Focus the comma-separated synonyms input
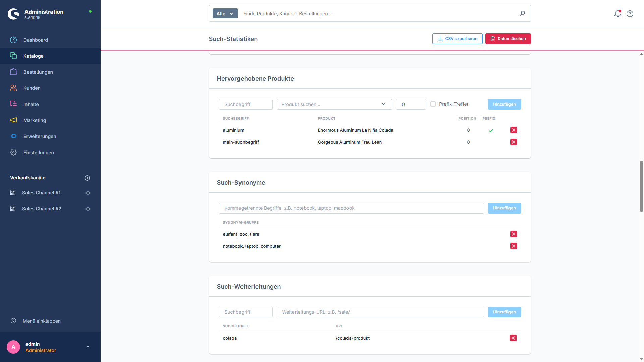The height and width of the screenshot is (362, 644). (351, 208)
